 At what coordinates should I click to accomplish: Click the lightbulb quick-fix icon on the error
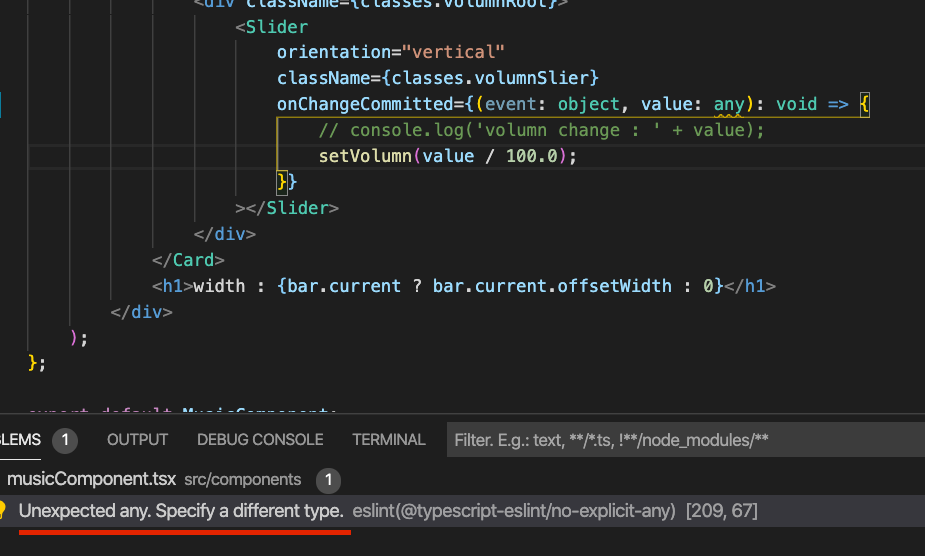tap(2, 511)
